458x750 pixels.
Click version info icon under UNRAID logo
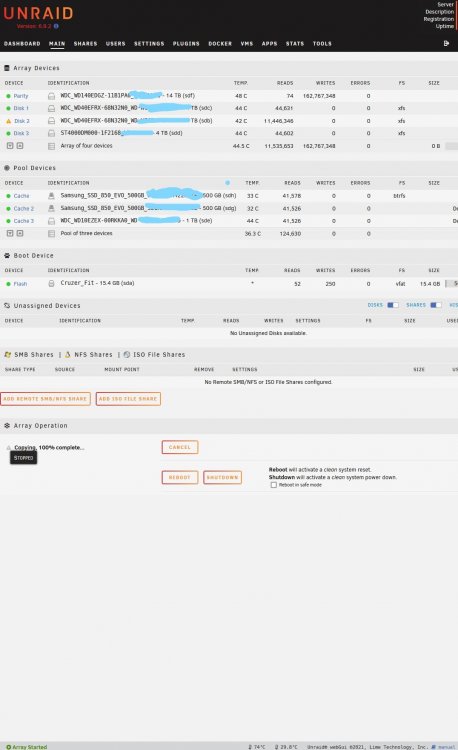[56, 26]
